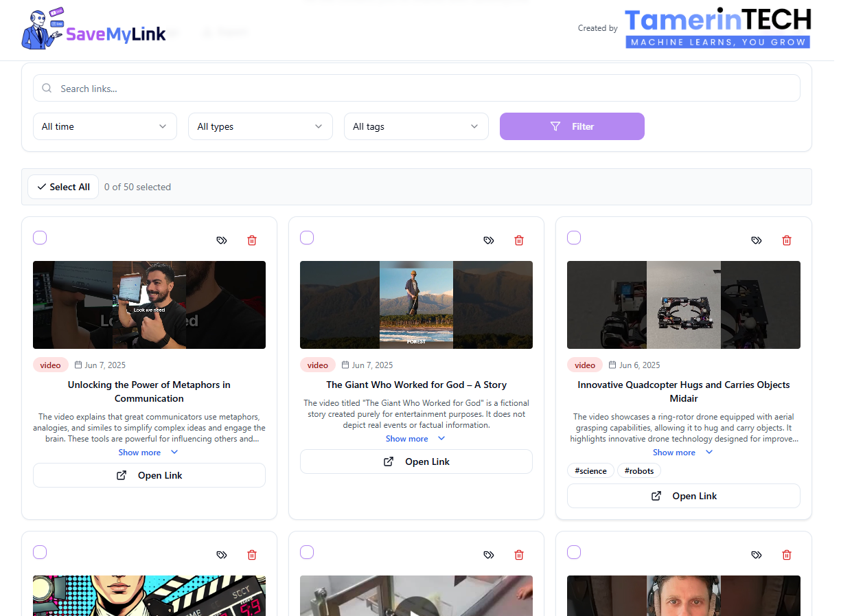Select The Giant Who Worked for God checkbox
Viewport: 852px width, 616px height.
pyautogui.click(x=307, y=238)
